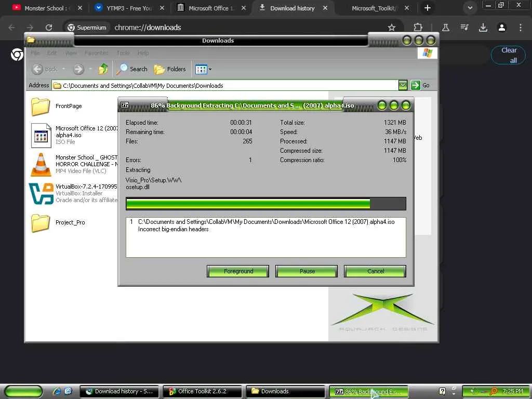Click the browser back arrow
The height and width of the screenshot is (399, 532).
coord(11,28)
